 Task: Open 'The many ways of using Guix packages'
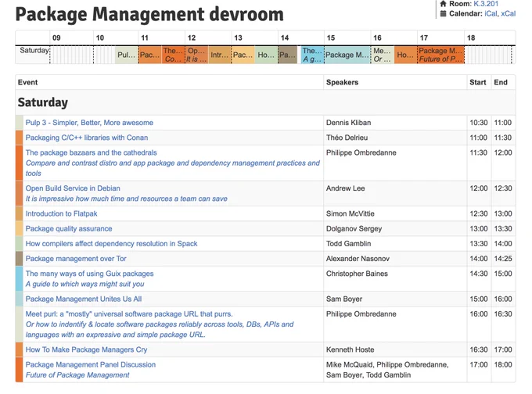[89, 274]
